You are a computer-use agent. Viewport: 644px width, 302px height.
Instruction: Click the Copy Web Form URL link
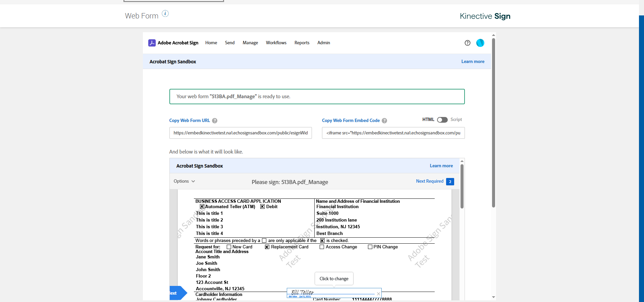[x=190, y=121]
